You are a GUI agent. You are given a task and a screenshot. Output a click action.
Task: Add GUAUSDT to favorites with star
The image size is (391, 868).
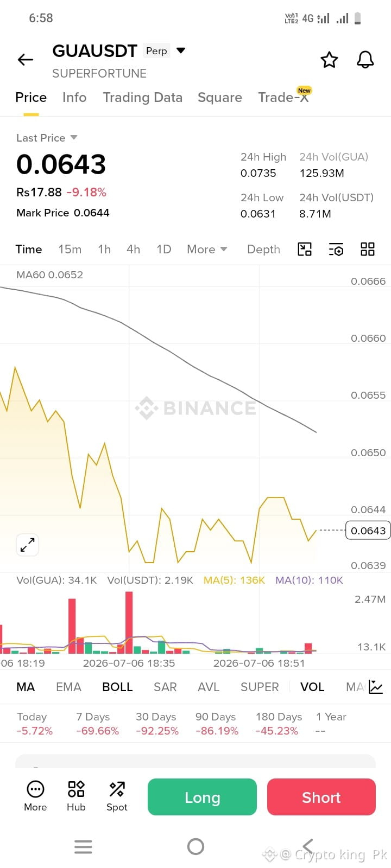(329, 60)
